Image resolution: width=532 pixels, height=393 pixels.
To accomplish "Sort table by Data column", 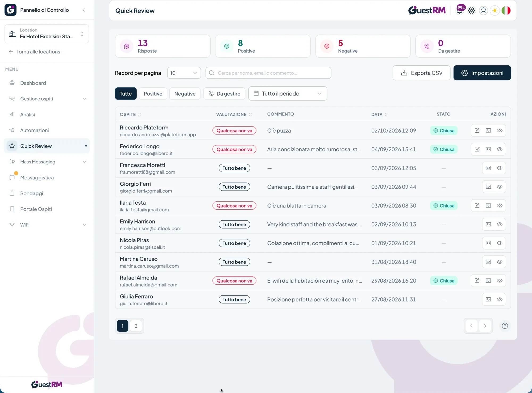I will (380, 114).
